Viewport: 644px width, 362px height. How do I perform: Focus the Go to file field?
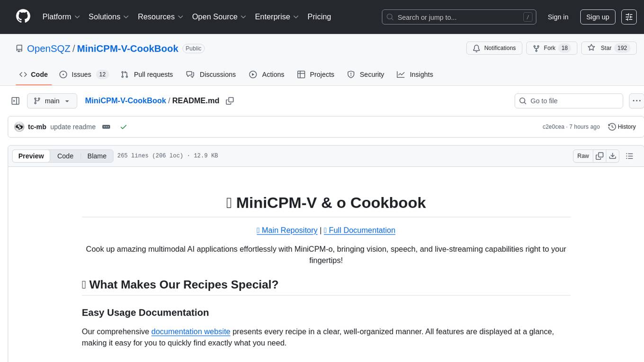click(569, 101)
